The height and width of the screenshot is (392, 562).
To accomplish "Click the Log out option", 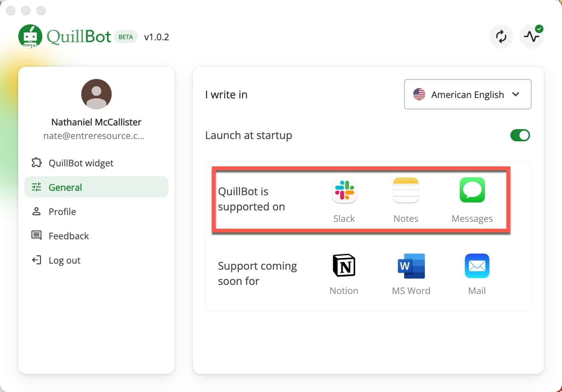I will click(x=64, y=260).
